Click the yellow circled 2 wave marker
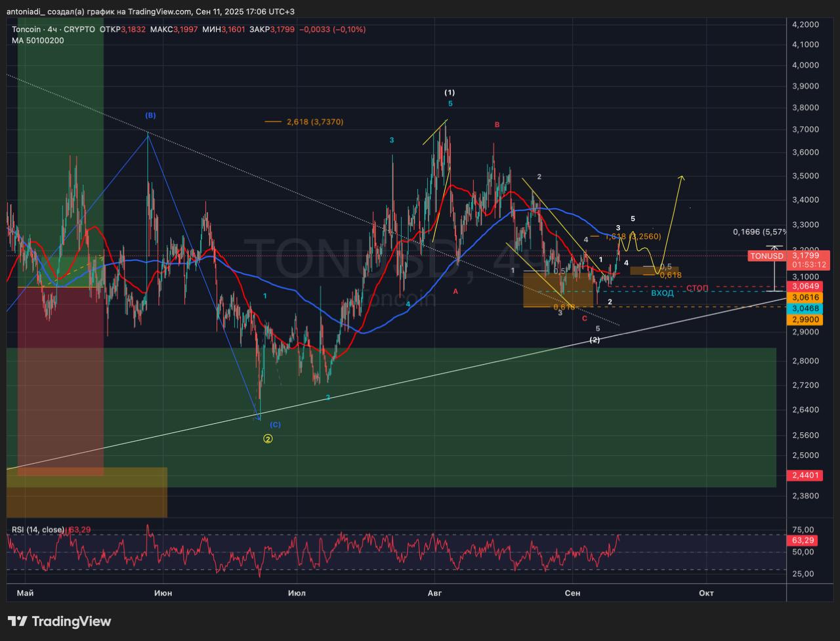The height and width of the screenshot is (641, 840). (268, 438)
